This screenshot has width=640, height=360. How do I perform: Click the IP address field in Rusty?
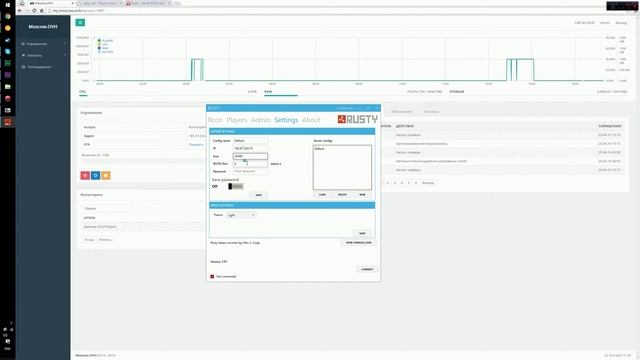(250, 148)
